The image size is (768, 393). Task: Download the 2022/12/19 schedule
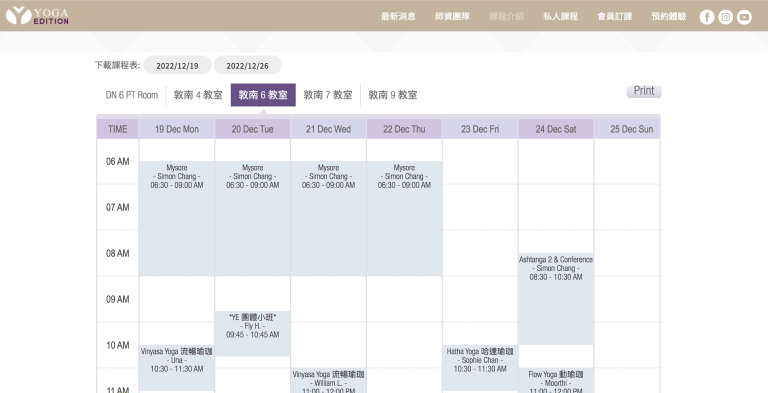click(x=177, y=65)
